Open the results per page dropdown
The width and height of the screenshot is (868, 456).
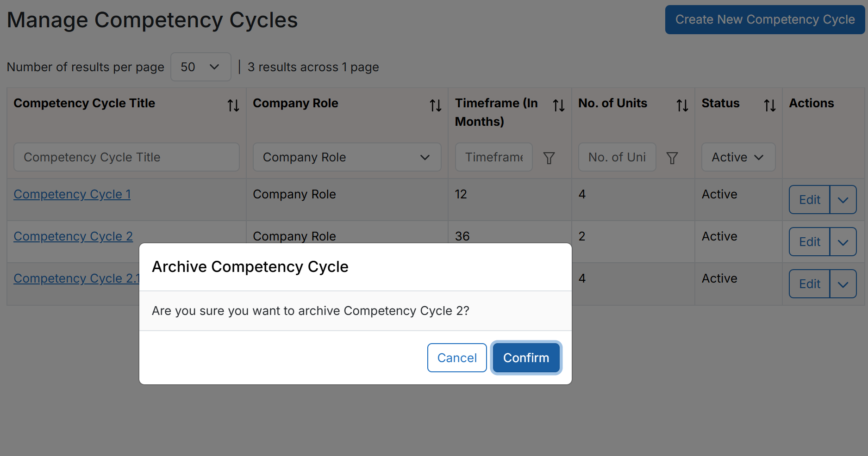click(x=200, y=67)
